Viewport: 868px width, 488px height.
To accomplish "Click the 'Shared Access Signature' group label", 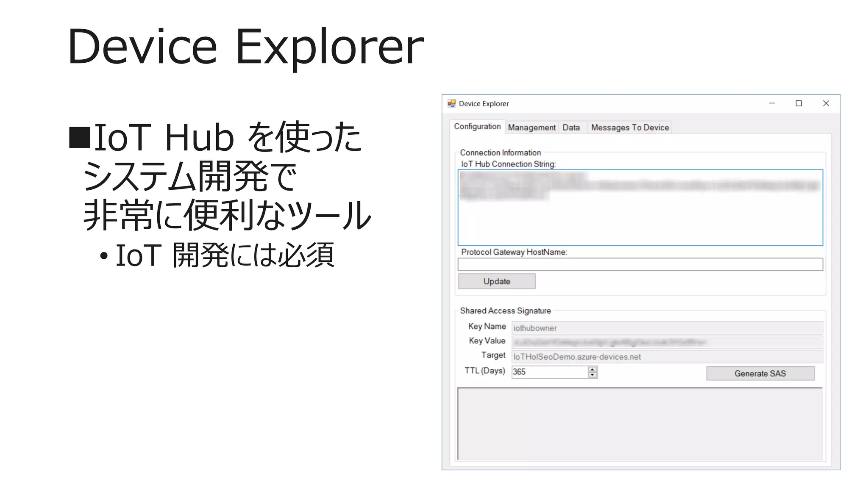I will tap(505, 311).
